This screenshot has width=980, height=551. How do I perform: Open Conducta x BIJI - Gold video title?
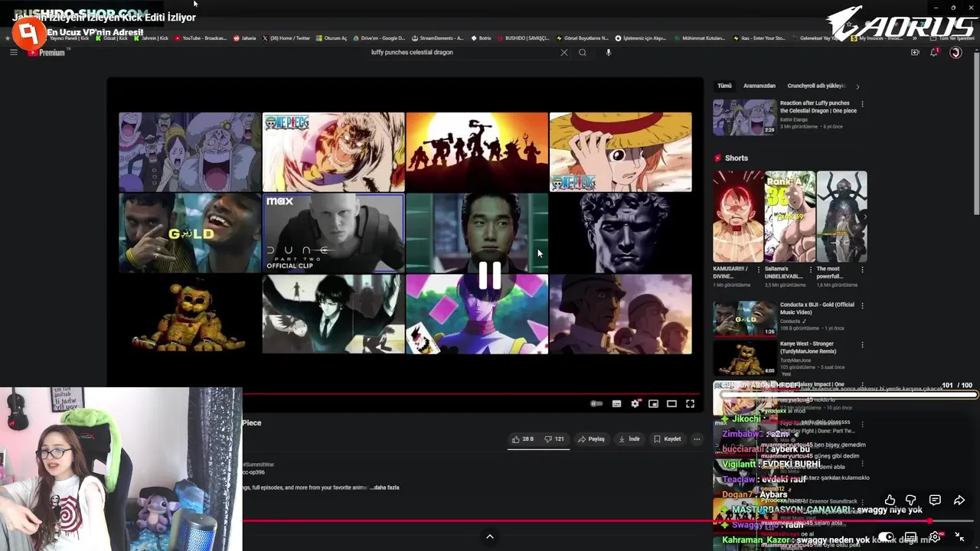click(x=817, y=308)
